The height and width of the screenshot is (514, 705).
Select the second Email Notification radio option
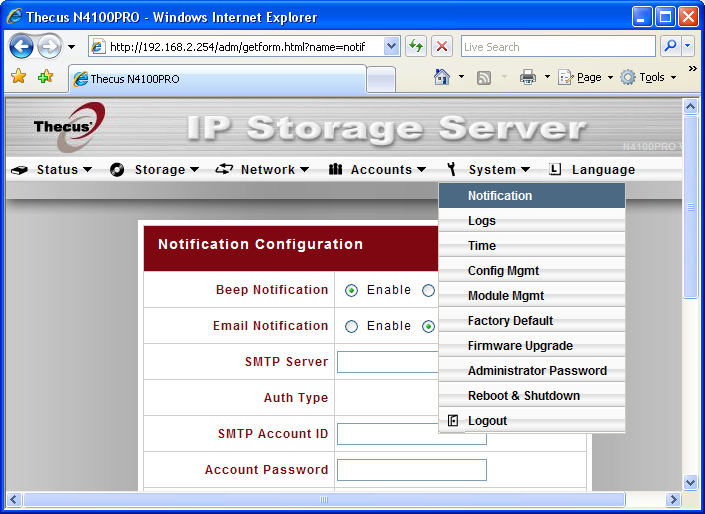[428, 327]
